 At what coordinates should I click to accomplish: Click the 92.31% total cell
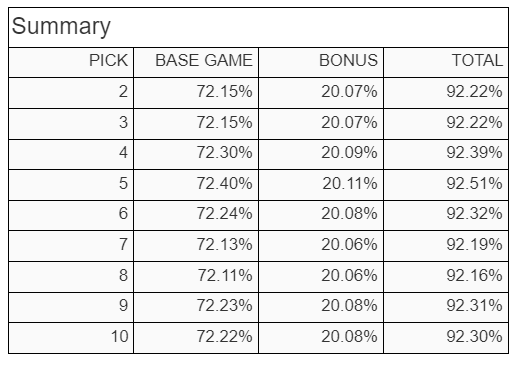point(446,307)
